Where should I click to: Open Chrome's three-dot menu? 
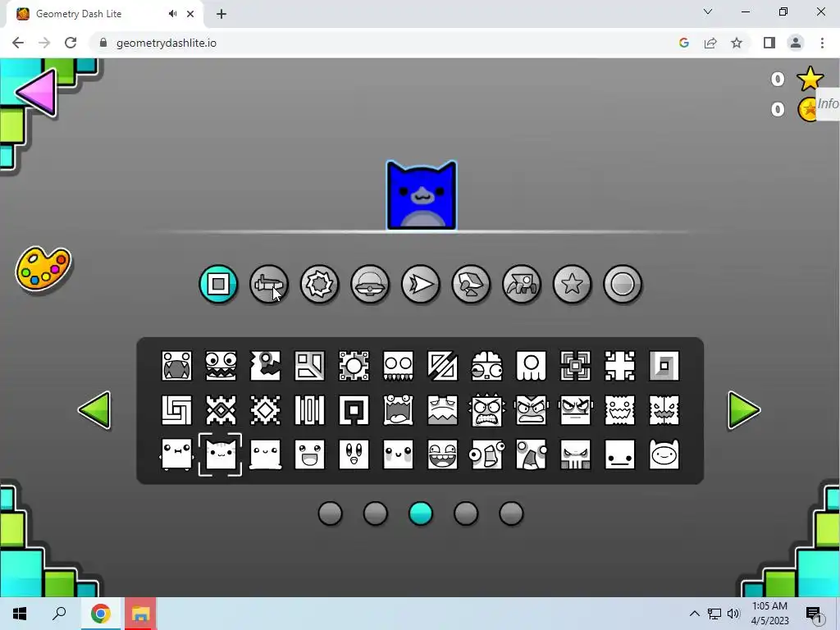822,43
